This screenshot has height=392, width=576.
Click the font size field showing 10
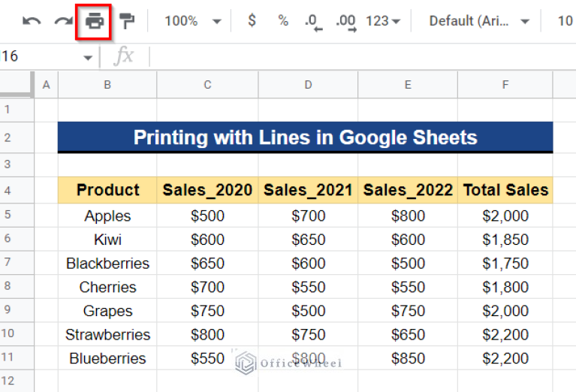coord(565,21)
